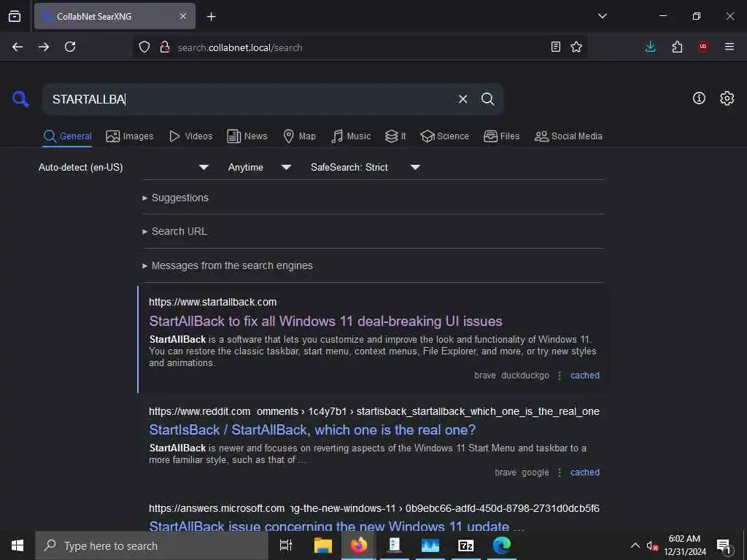Switch to Map search tab
The image size is (747, 560).
(299, 136)
